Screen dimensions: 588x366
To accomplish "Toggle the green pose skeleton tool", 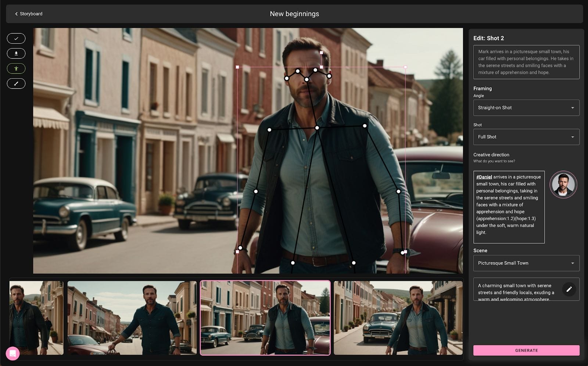I will pos(16,69).
